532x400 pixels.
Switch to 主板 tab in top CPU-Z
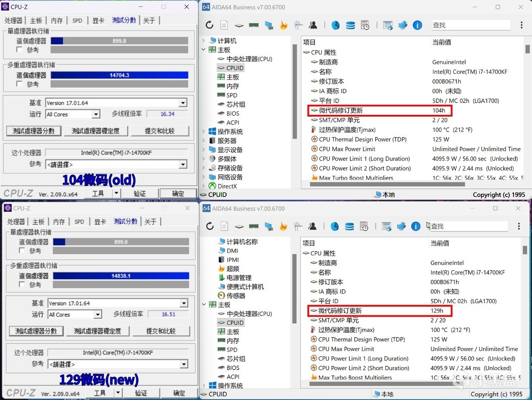coord(36,21)
